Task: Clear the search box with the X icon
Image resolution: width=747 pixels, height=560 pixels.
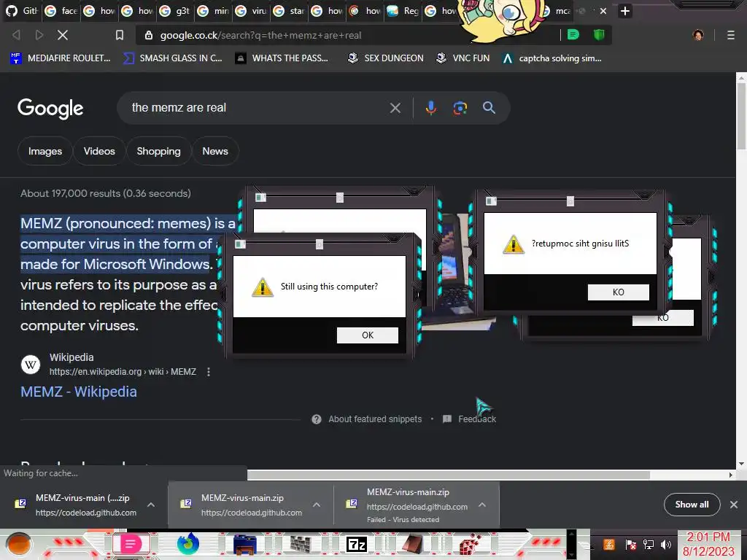Action: 395,108
